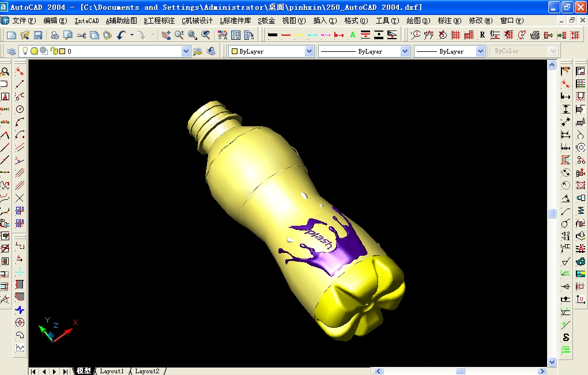Open the ByLayer color control dropdown
The image size is (588, 375).
point(310,51)
